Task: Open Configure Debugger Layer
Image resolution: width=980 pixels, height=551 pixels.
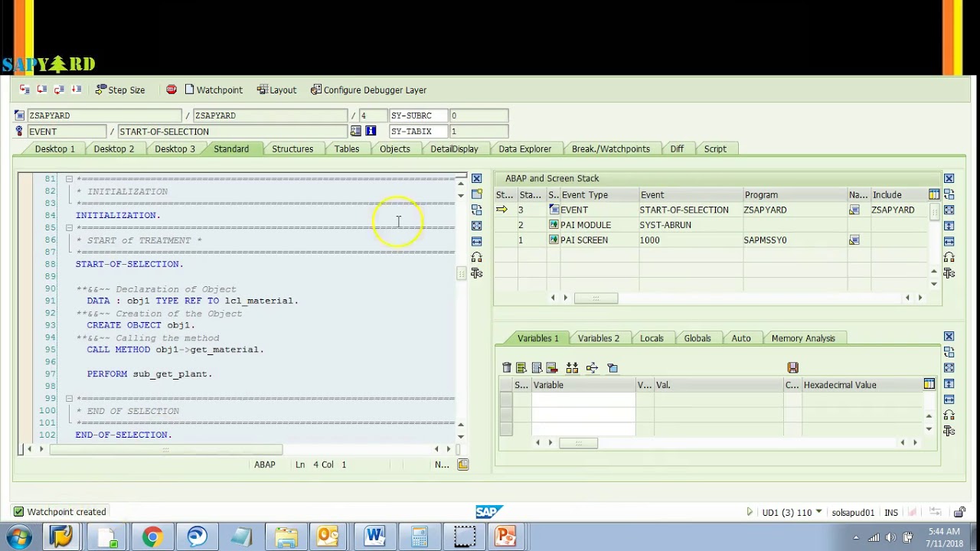Action: 368,90
